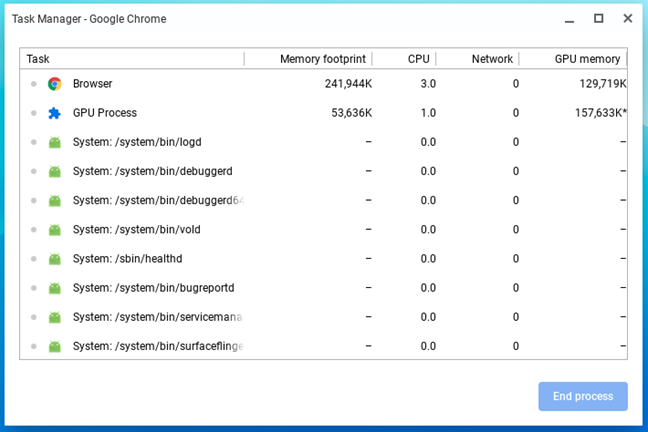Screen dimensions: 648x432
Task: Select System: /system/bin/logd task
Action: pos(324,142)
